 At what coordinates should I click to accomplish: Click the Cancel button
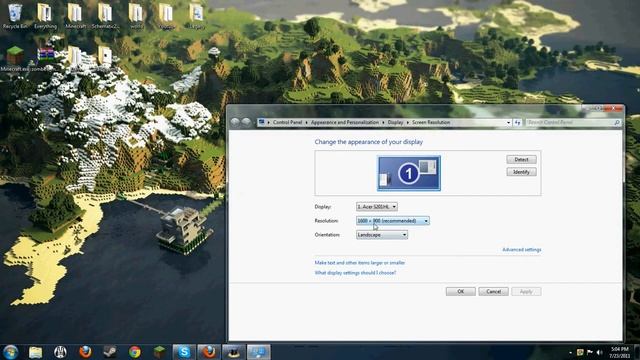[493, 291]
